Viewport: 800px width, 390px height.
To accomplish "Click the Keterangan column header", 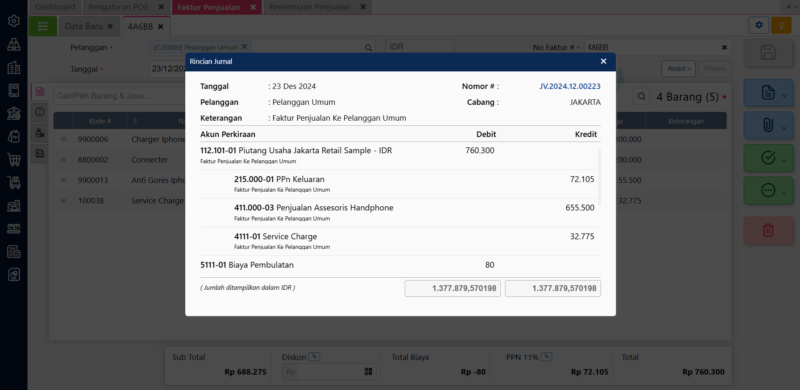I will 686,121.
